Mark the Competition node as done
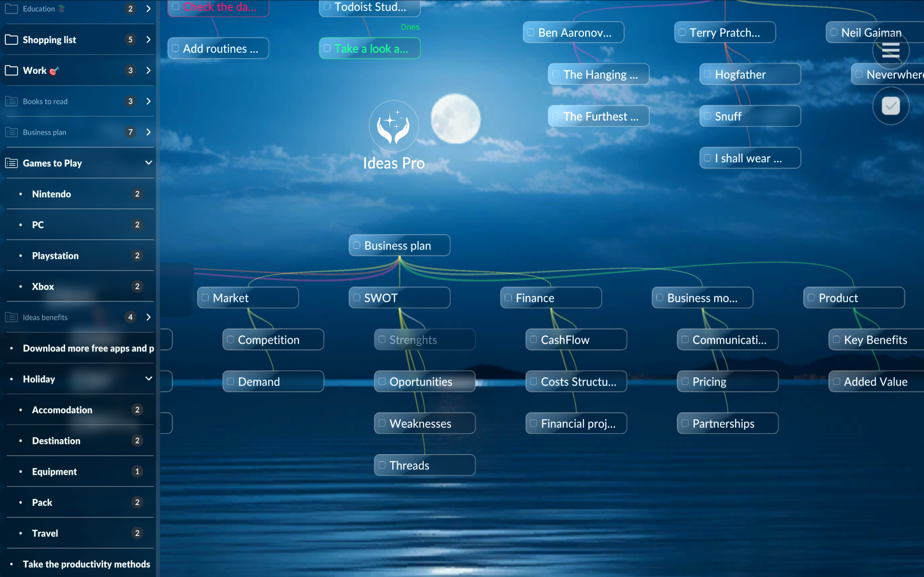 click(230, 340)
